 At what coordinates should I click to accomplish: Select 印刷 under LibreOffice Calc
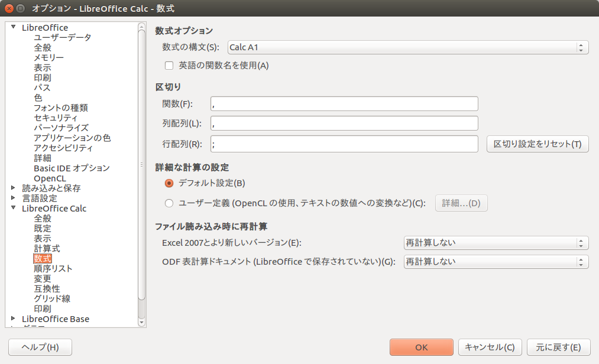(x=43, y=308)
